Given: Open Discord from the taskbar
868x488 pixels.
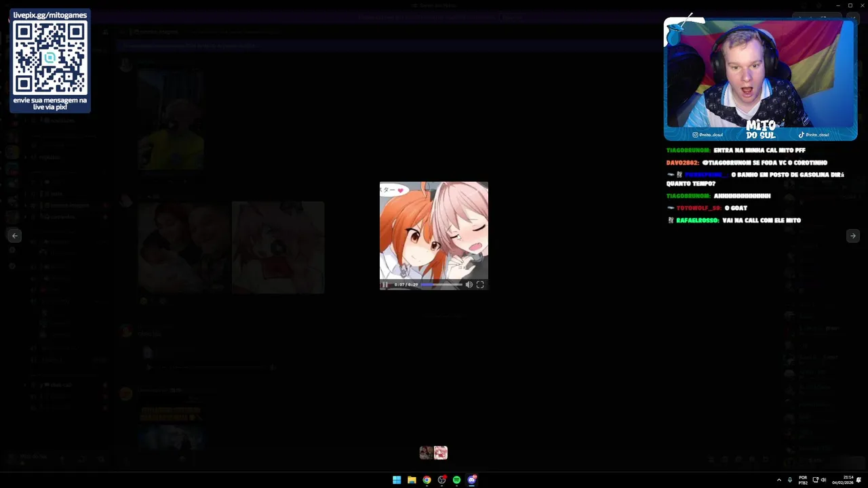Looking at the screenshot, I should (471, 480).
